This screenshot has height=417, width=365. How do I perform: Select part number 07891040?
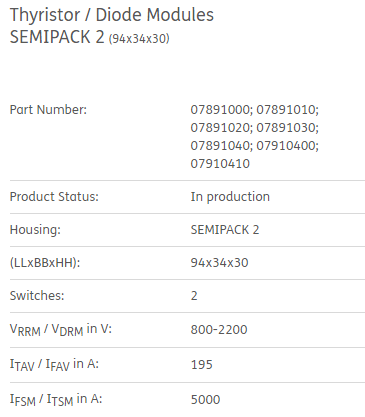tap(222, 146)
